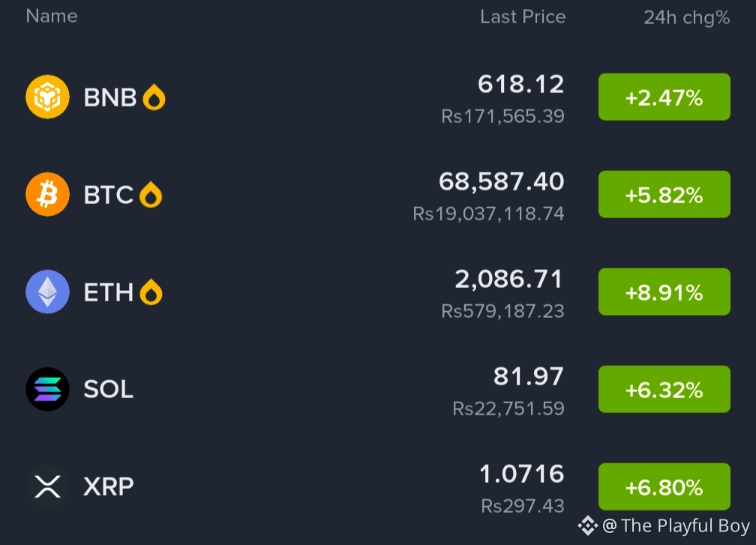Click the BNB coin logo

click(x=47, y=97)
